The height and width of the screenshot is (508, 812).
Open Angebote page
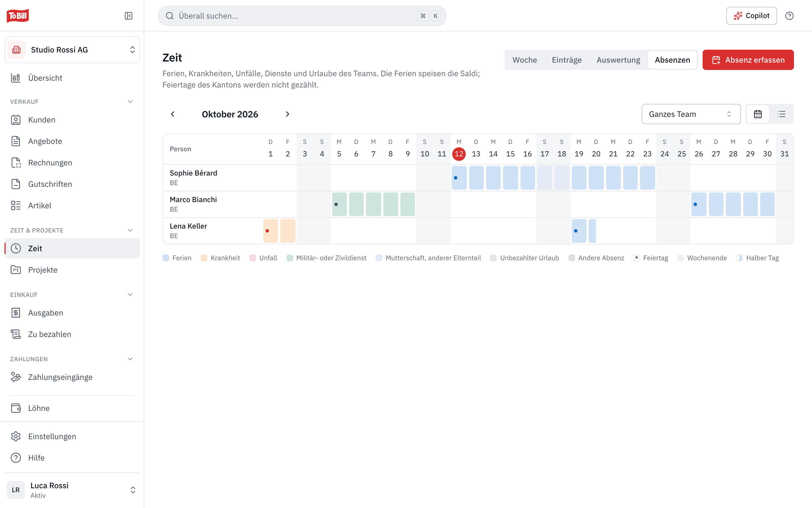click(x=72, y=141)
